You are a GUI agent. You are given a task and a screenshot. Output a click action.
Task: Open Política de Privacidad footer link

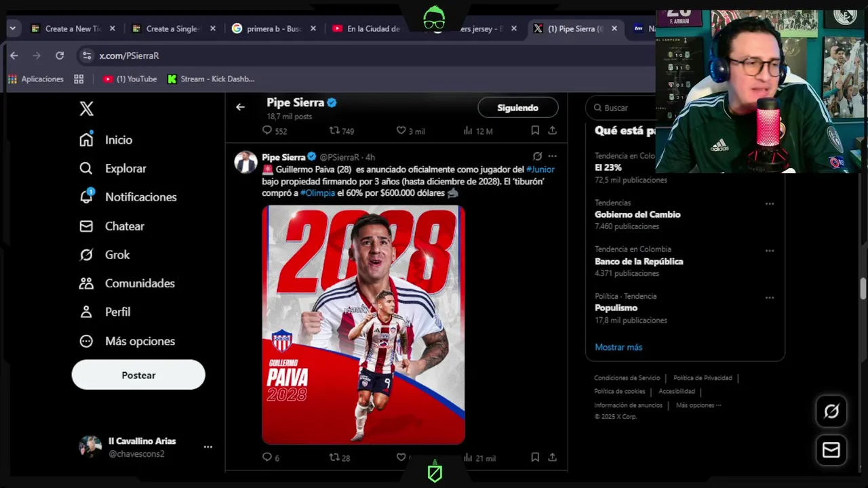point(703,378)
